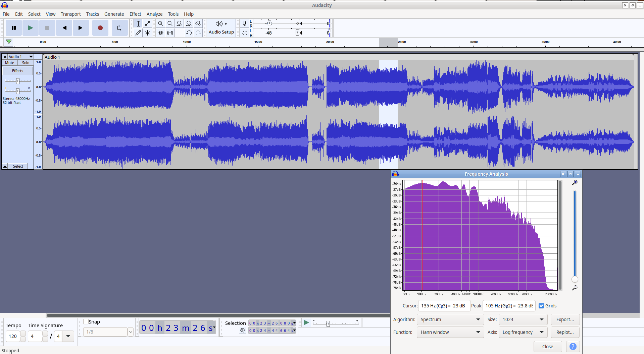Click the Zoom In magnifier in toolbar
Viewport: 644px width, 354px height.
click(x=161, y=23)
